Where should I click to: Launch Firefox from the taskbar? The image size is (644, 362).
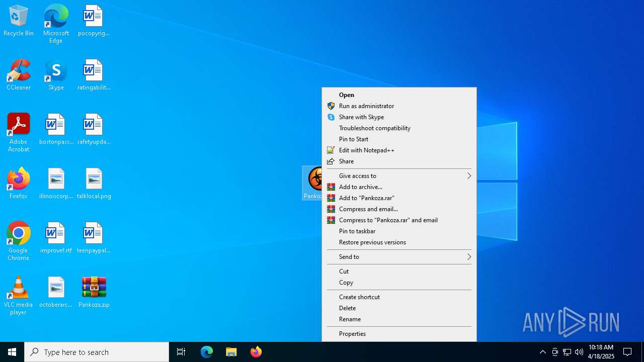(x=256, y=352)
